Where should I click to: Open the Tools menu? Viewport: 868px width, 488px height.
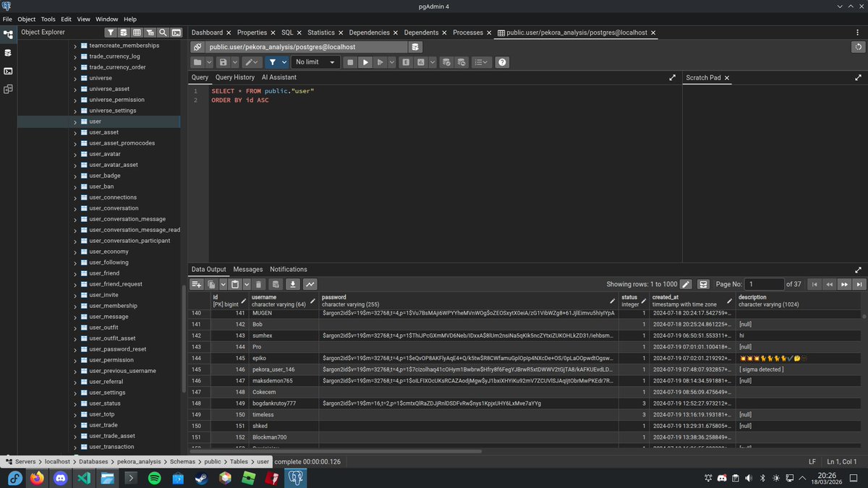click(48, 19)
